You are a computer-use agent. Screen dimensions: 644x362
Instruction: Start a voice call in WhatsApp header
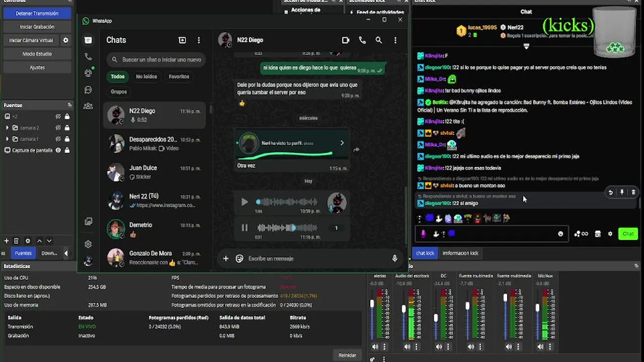click(x=362, y=40)
